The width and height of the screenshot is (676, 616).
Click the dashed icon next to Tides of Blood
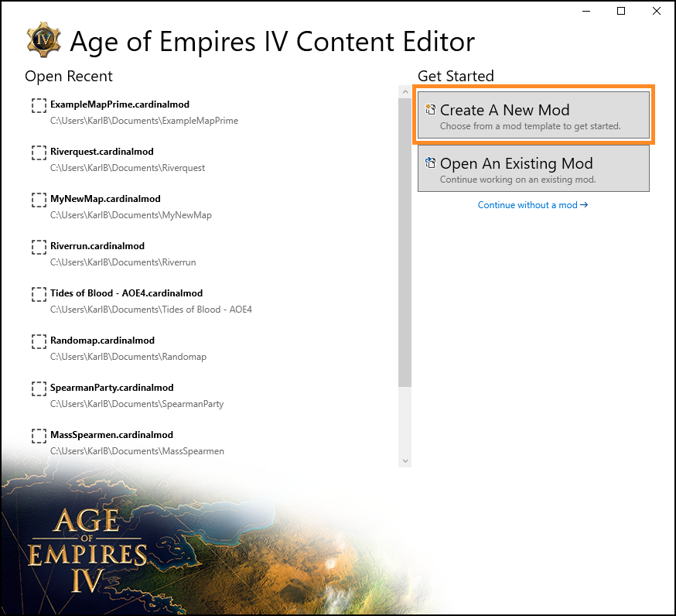pyautogui.click(x=39, y=294)
